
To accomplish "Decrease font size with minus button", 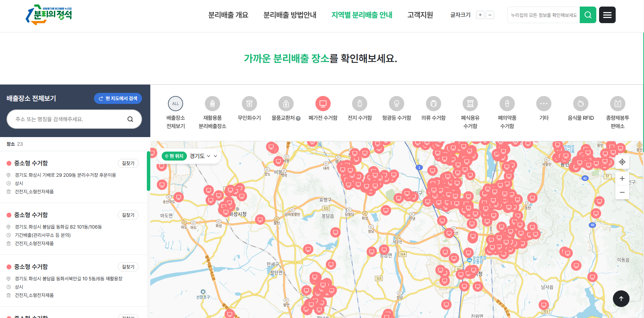I will (x=490, y=15).
